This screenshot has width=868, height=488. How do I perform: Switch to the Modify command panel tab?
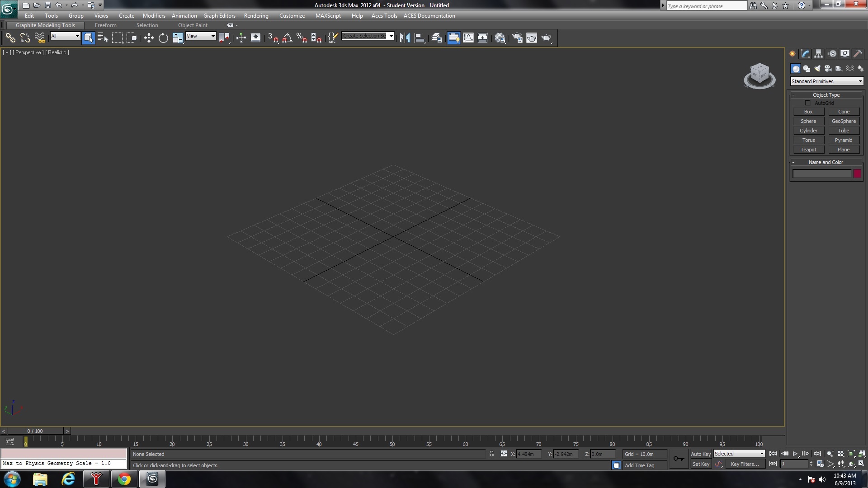pyautogui.click(x=806, y=54)
